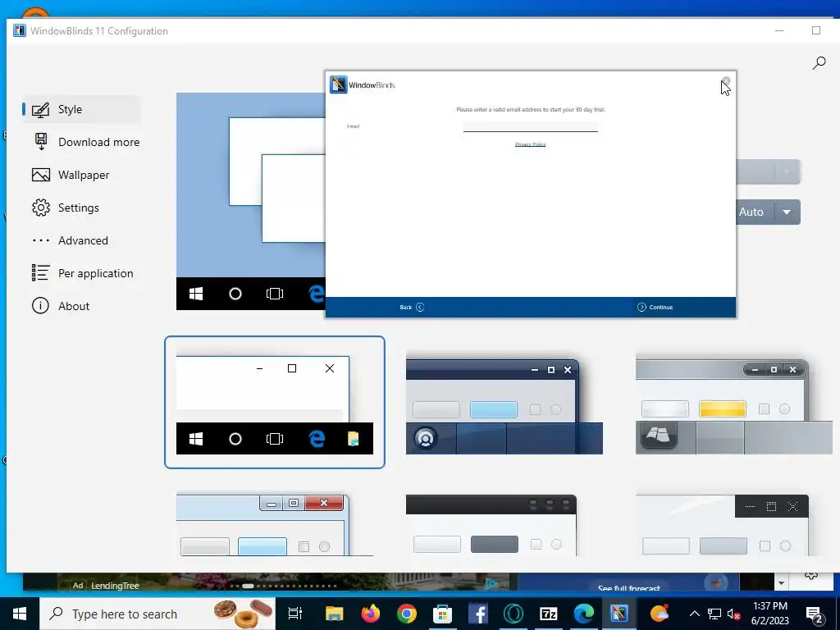
Task: Launch Microsoft Edge from taskbar
Action: pyautogui.click(x=584, y=614)
